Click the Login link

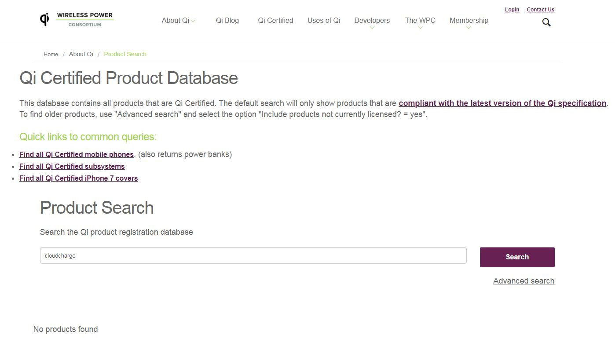[x=512, y=10]
